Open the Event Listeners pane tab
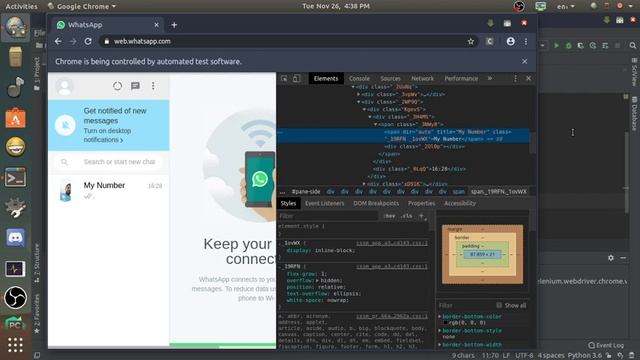 click(324, 203)
